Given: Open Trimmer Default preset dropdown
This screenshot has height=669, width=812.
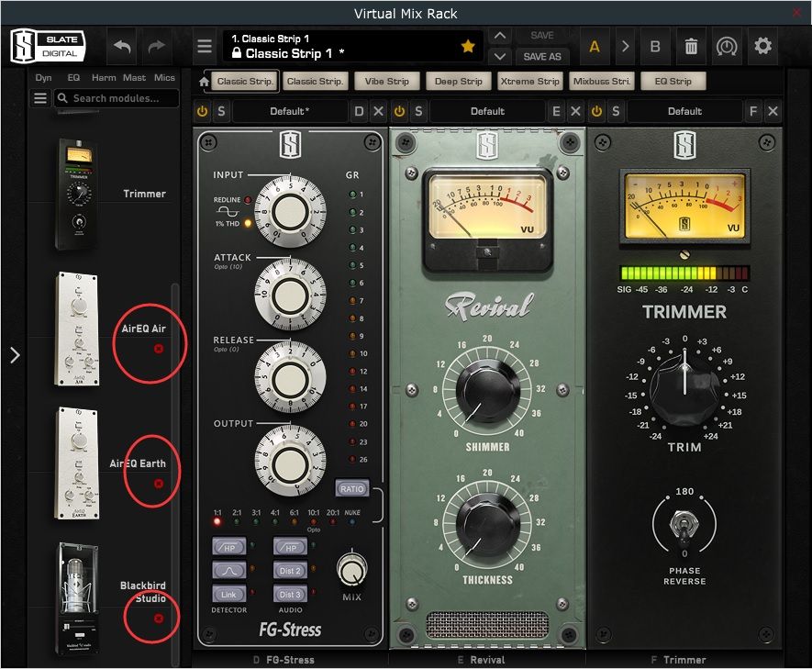Looking at the screenshot, I should point(684,111).
